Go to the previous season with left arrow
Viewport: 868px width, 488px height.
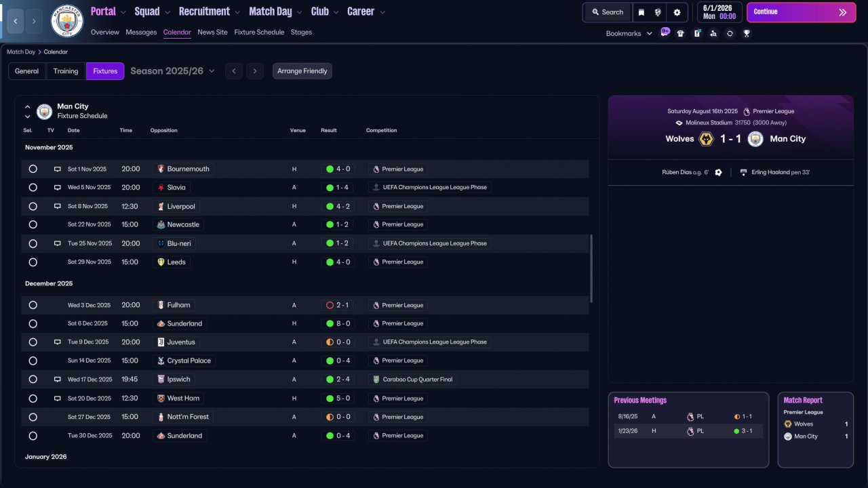pos(233,71)
